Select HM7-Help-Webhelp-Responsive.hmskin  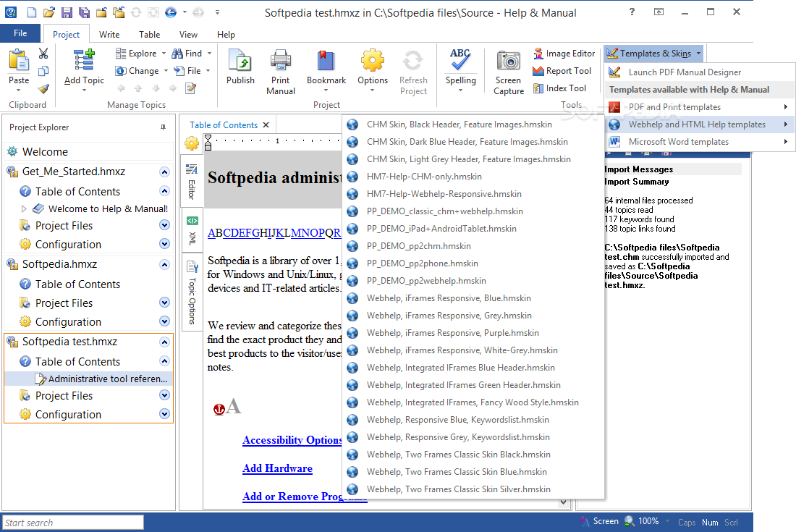(x=473, y=194)
